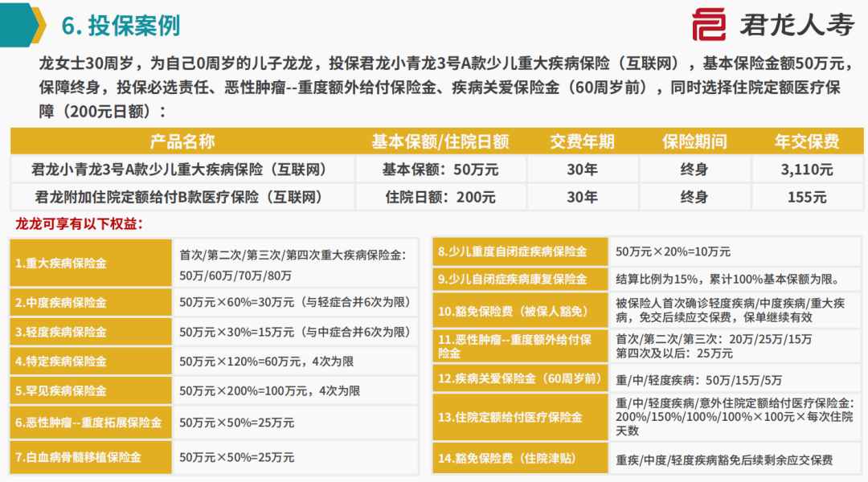Click cell 君龙附加住院定额给付B款医疗保险（互联网）

tap(182, 197)
